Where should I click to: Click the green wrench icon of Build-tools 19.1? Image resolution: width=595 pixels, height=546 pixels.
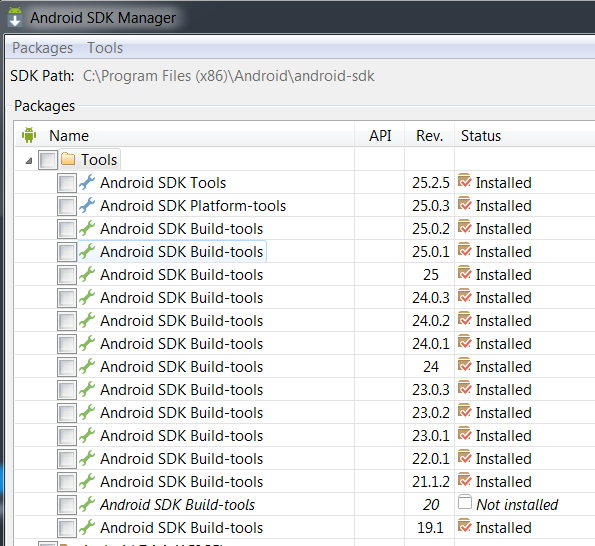(87, 527)
